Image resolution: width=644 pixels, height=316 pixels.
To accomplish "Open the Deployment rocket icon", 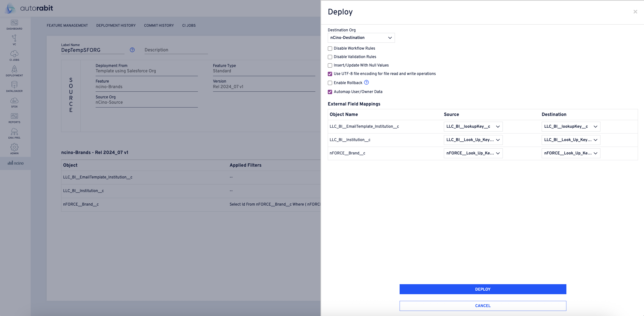I will tap(14, 71).
